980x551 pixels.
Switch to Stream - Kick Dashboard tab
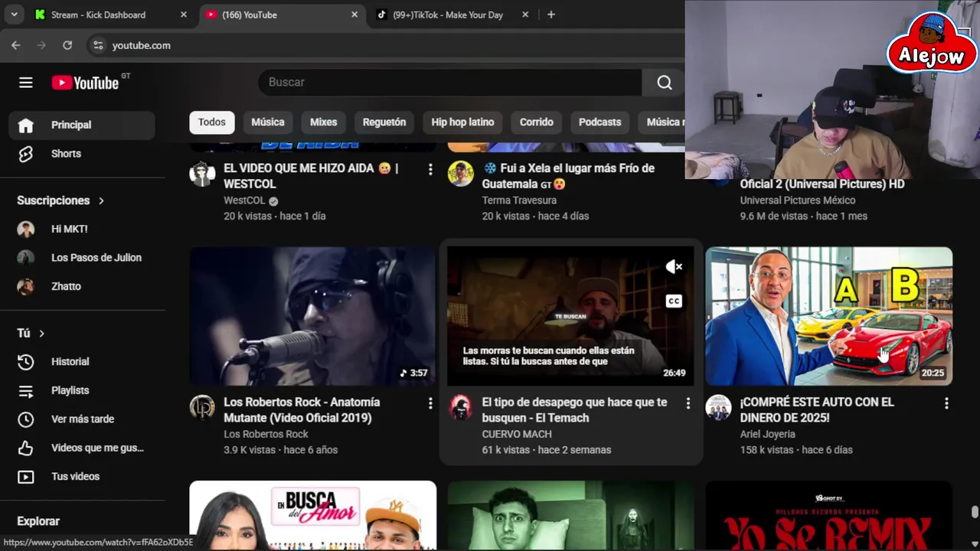coord(110,15)
